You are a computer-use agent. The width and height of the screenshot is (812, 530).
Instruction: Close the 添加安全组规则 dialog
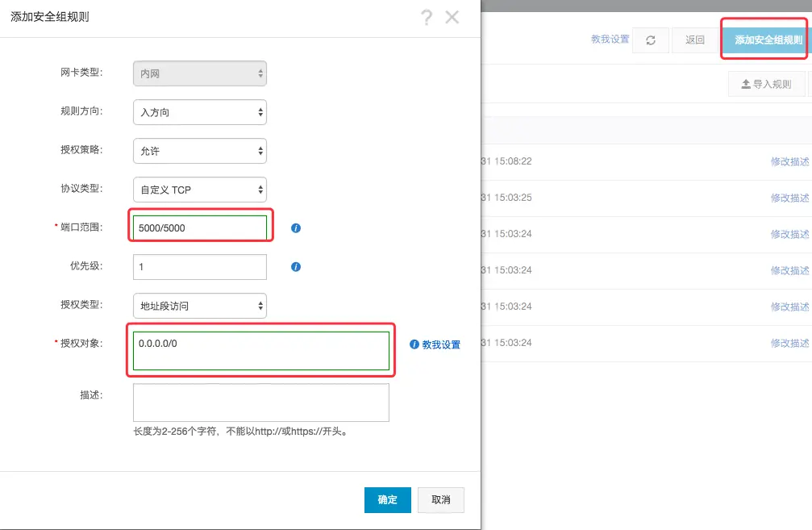(452, 17)
